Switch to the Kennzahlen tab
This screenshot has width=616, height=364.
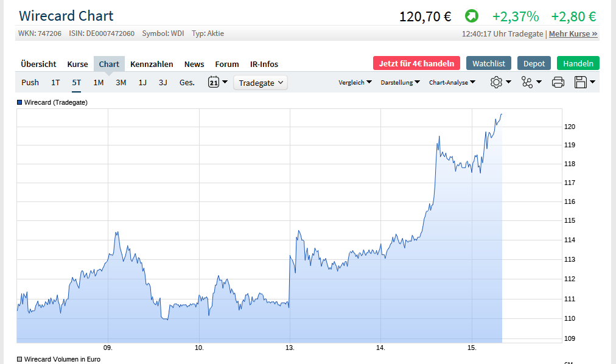[x=152, y=63]
